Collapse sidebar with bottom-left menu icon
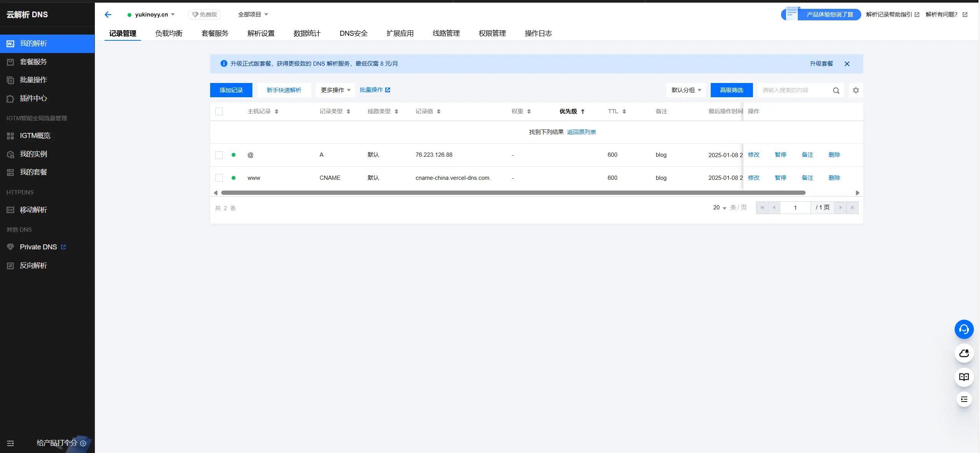 10,443
